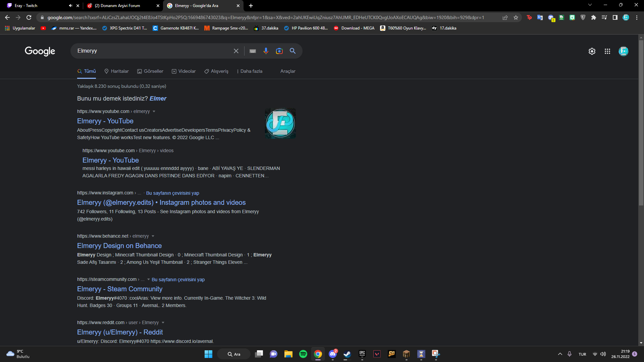This screenshot has width=644, height=362.
Task: Open Discord from the taskbar
Action: pyautogui.click(x=333, y=354)
